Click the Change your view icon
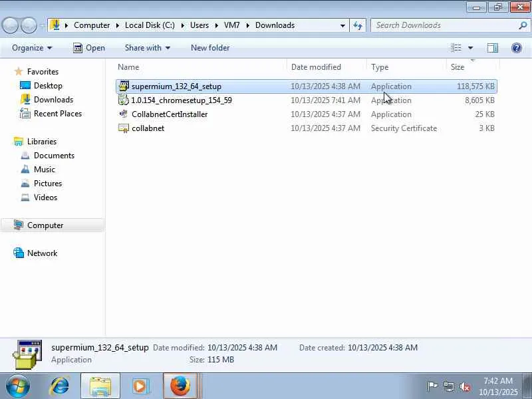 coord(456,48)
